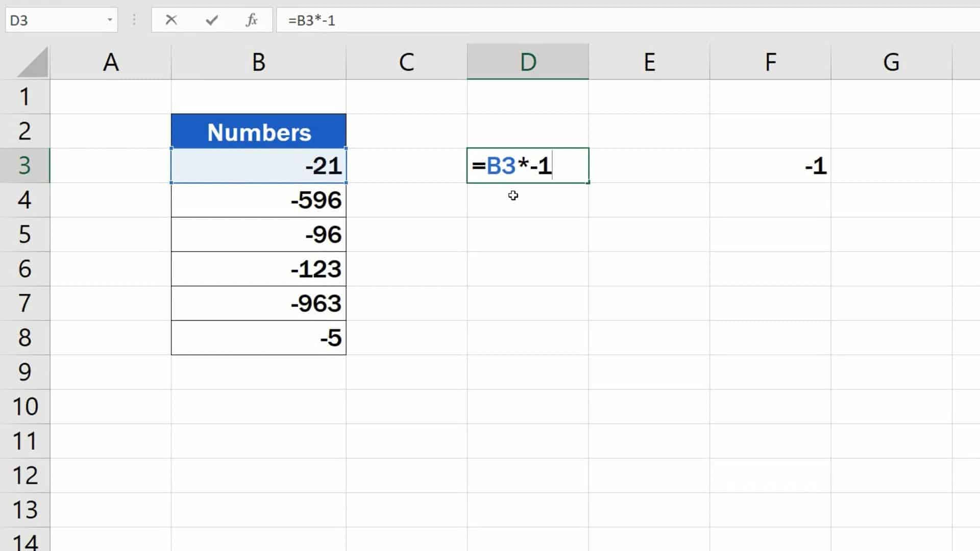Select cell F3 containing -1

click(770, 165)
